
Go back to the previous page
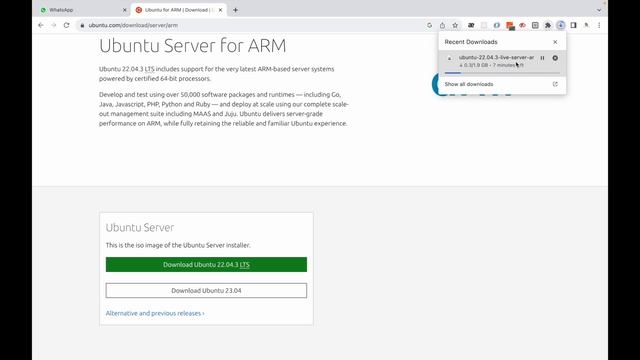41,25
